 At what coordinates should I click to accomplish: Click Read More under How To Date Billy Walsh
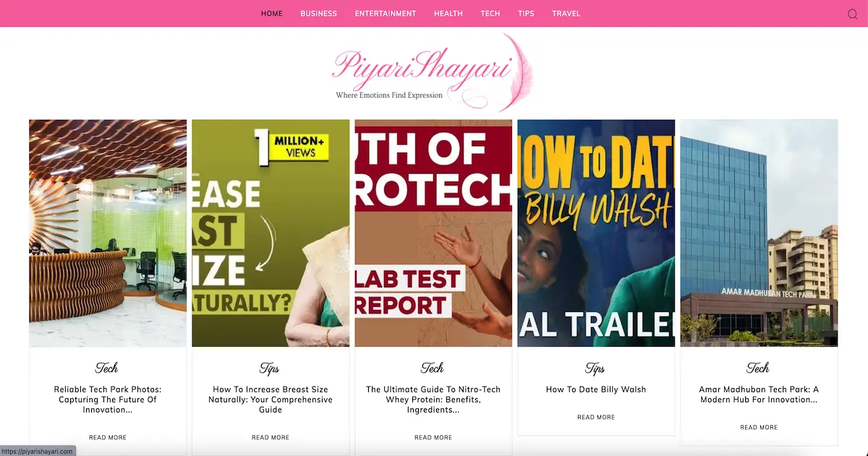click(596, 418)
